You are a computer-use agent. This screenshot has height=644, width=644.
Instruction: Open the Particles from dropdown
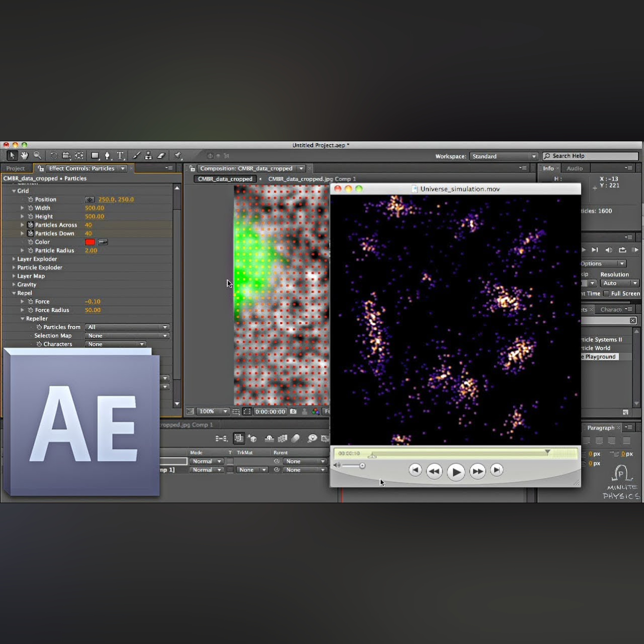point(127,327)
